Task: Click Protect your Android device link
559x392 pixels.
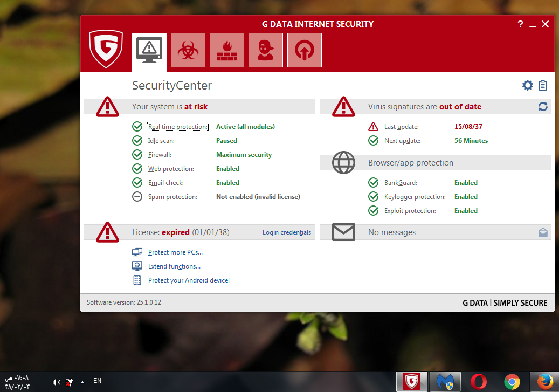Action: (x=189, y=280)
